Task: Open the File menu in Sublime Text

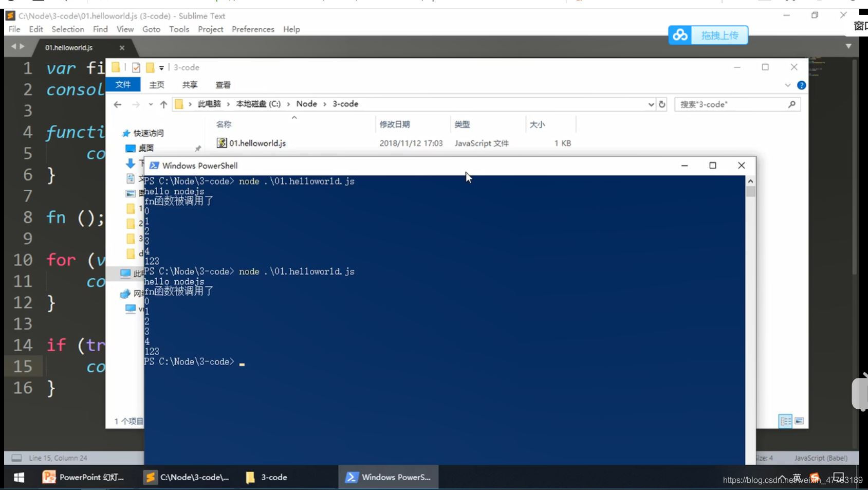Action: 14,29
